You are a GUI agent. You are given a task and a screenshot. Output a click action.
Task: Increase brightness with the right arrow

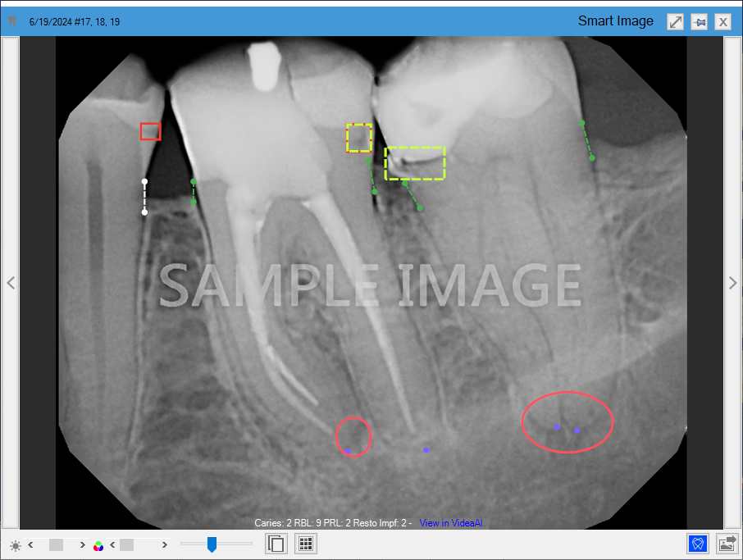pos(82,545)
